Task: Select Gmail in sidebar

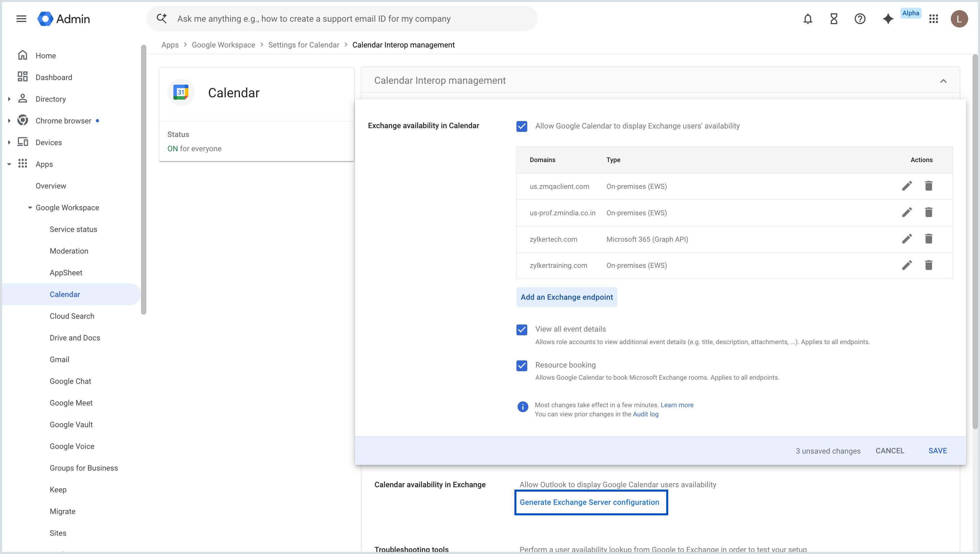Action: (x=59, y=359)
